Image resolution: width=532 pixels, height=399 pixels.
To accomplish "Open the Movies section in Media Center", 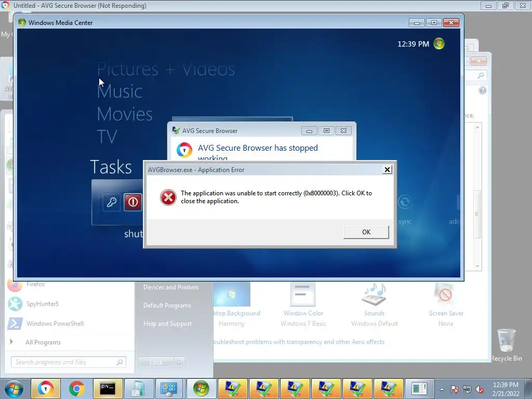I will [x=125, y=114].
